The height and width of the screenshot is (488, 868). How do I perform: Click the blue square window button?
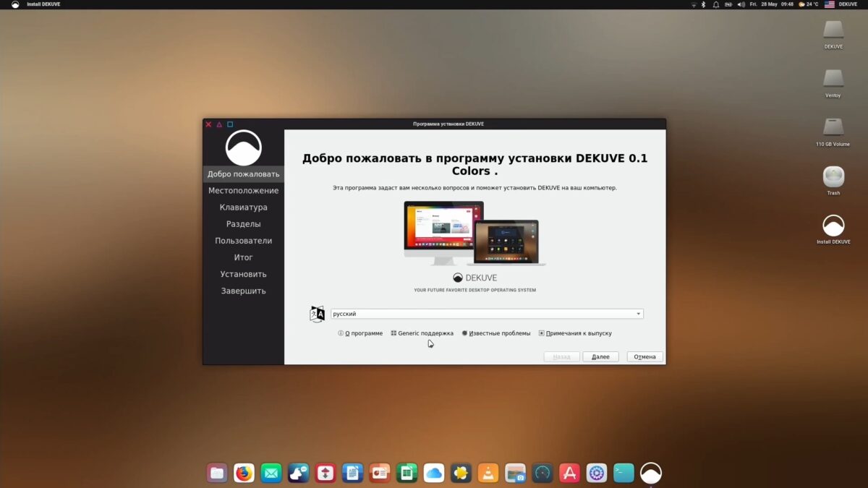[x=230, y=124]
